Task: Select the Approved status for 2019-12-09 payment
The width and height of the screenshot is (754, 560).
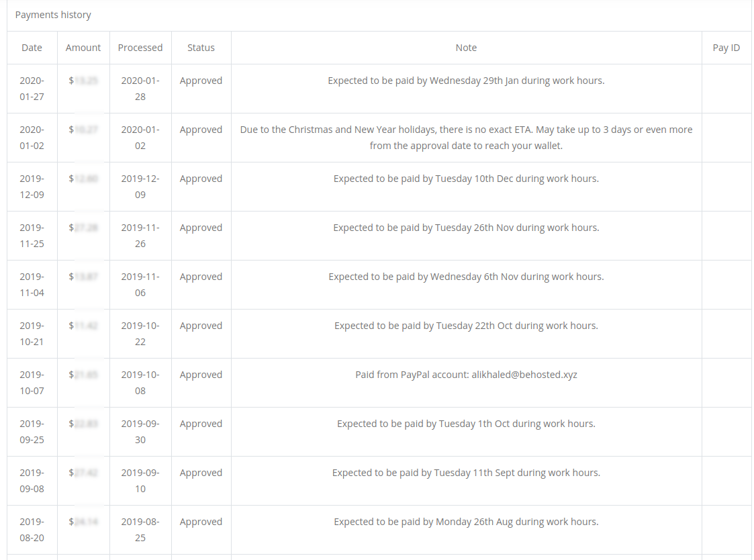Action: point(201,179)
